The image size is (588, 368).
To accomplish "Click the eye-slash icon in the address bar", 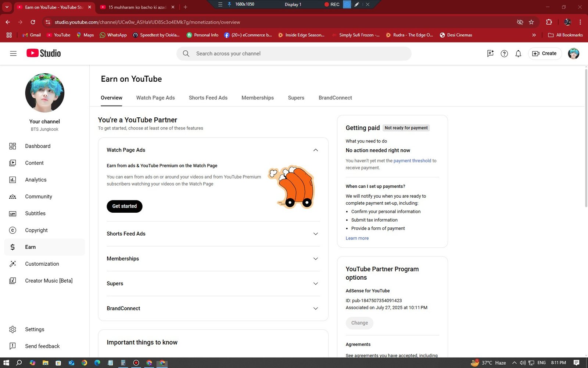I will (520, 22).
